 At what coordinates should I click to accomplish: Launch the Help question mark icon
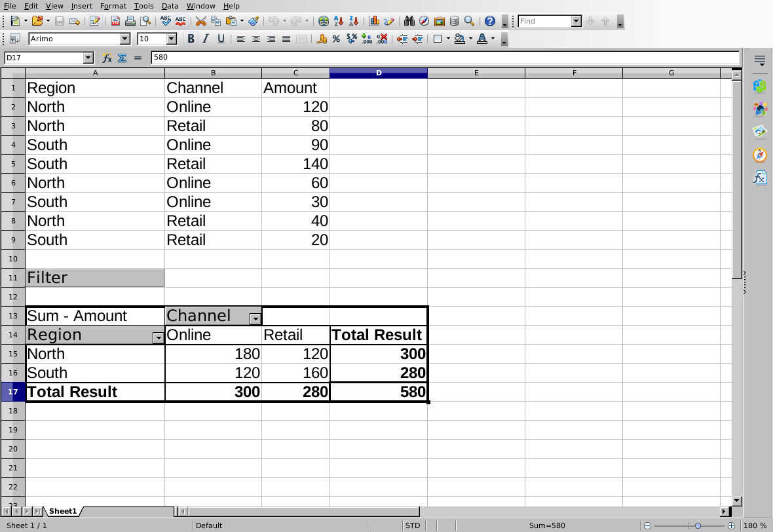coord(489,21)
